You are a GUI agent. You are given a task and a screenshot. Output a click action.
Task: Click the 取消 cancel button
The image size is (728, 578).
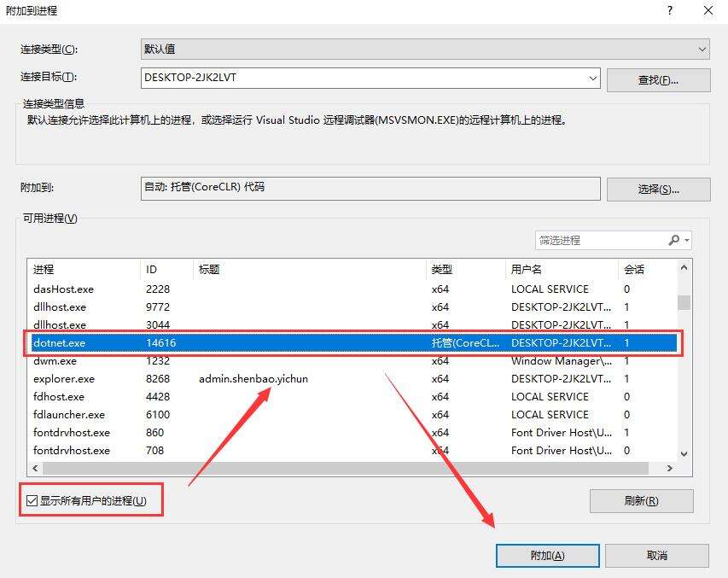(657, 556)
